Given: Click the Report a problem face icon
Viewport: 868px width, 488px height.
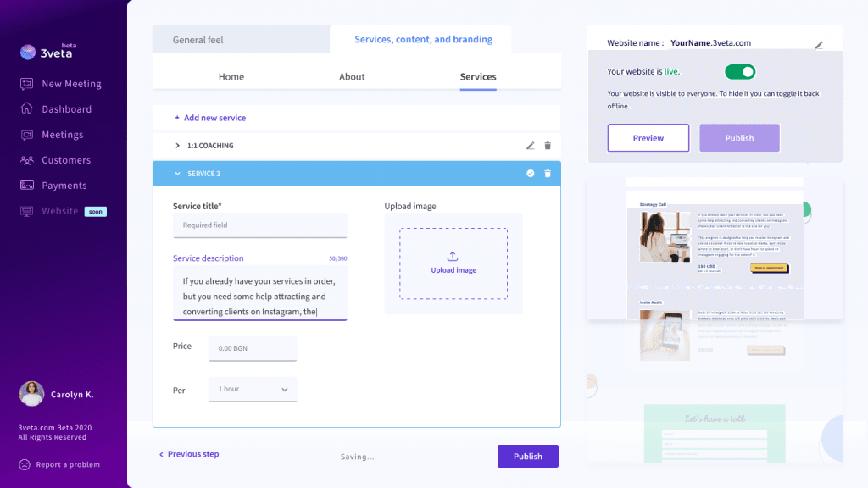Looking at the screenshot, I should tap(25, 465).
